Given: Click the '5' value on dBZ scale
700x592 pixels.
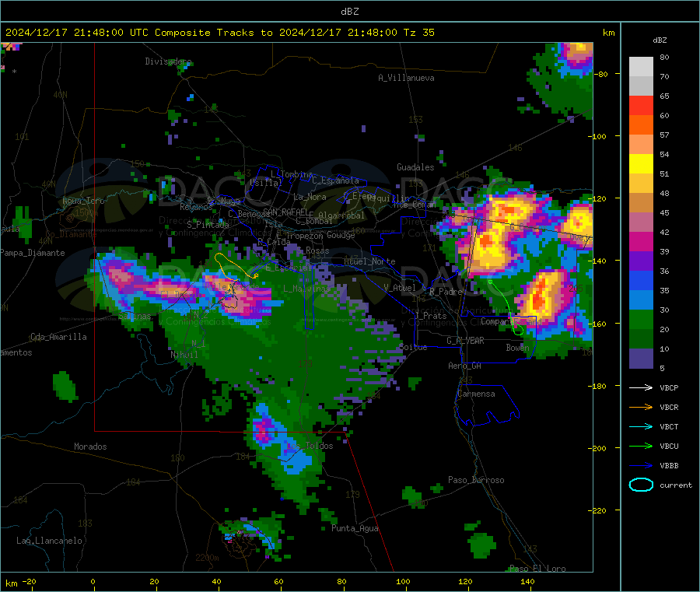Looking at the screenshot, I should point(662,368).
